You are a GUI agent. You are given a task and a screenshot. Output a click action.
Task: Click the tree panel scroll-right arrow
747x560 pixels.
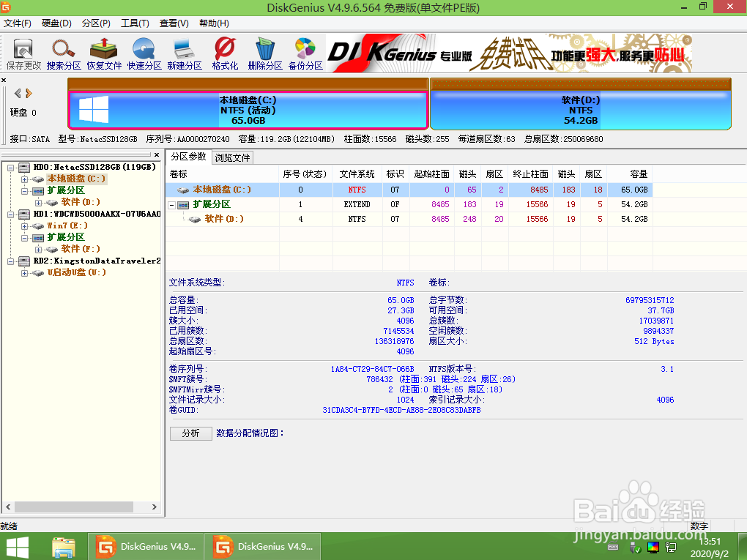(x=154, y=507)
